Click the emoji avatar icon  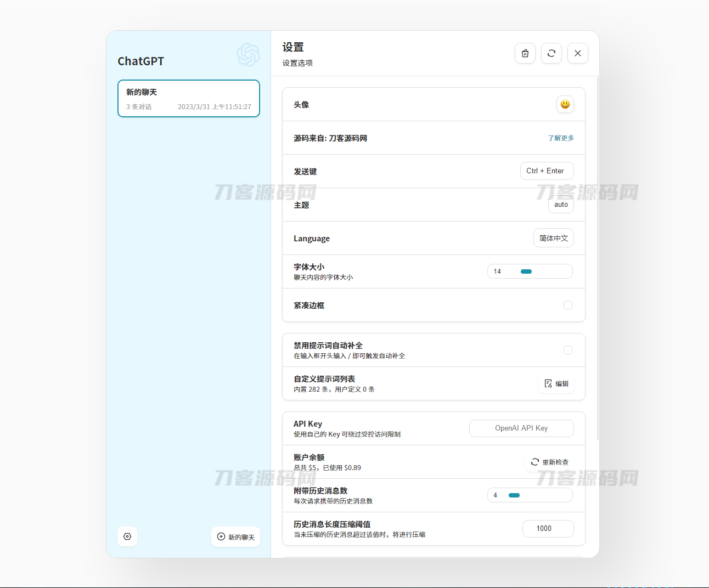pos(565,104)
